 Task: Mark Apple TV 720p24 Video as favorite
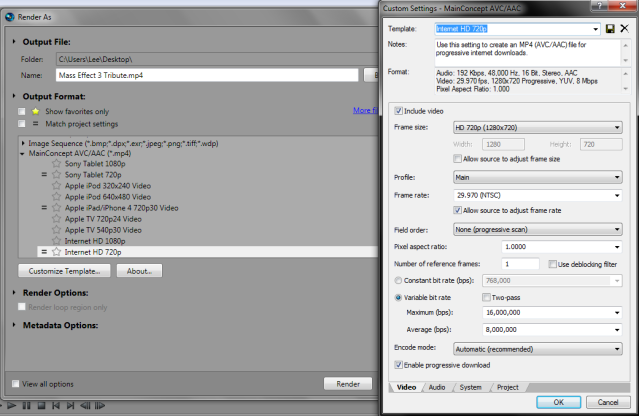click(57, 218)
